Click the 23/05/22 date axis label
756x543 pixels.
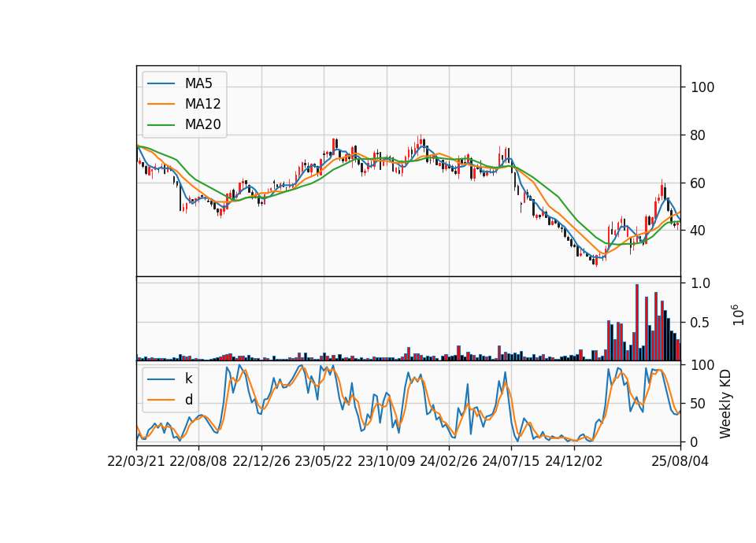(x=324, y=461)
